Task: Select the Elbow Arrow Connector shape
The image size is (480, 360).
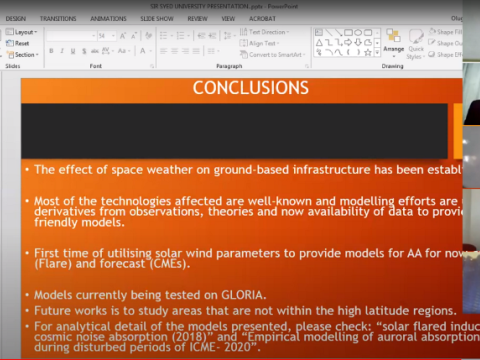Action: pos(338,43)
